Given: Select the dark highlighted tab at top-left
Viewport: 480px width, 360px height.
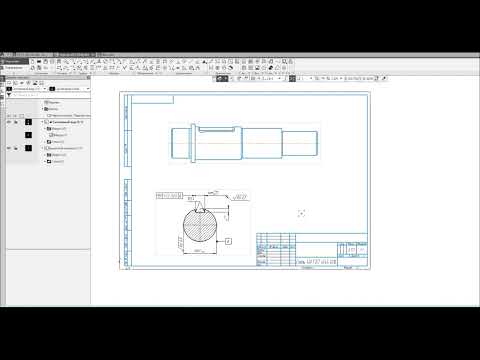Looking at the screenshot, I should point(14,62).
